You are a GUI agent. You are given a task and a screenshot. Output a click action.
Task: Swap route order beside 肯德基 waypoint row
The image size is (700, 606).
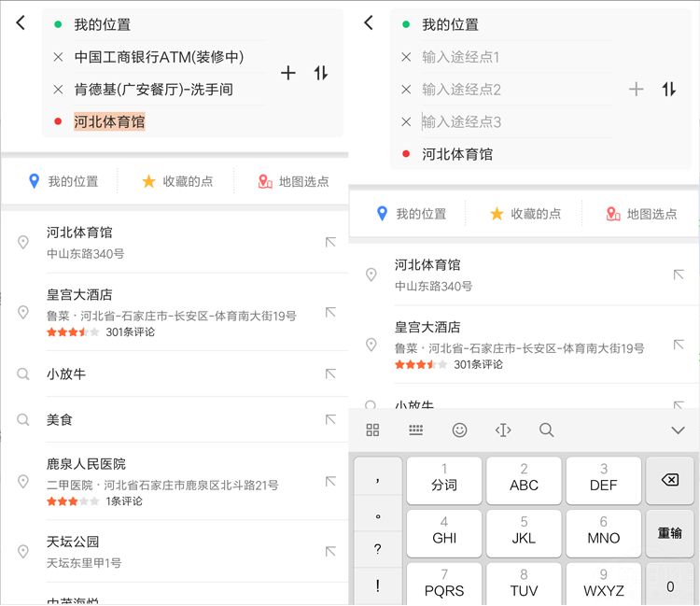321,73
